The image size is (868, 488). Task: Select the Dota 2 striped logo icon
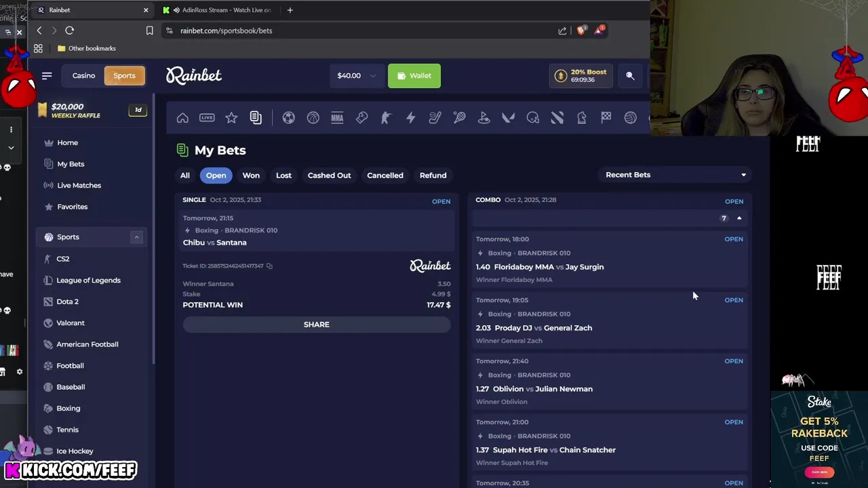[x=557, y=118]
